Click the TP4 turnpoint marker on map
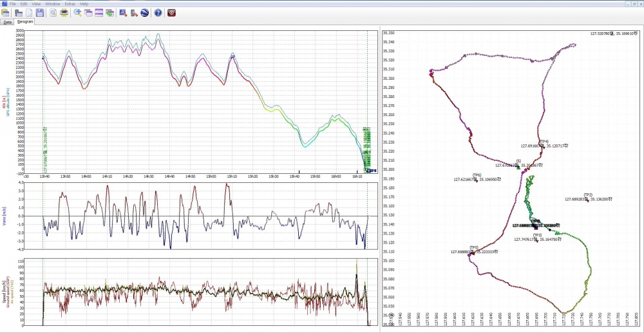Screen dimensions: 644x333 click(x=542, y=144)
